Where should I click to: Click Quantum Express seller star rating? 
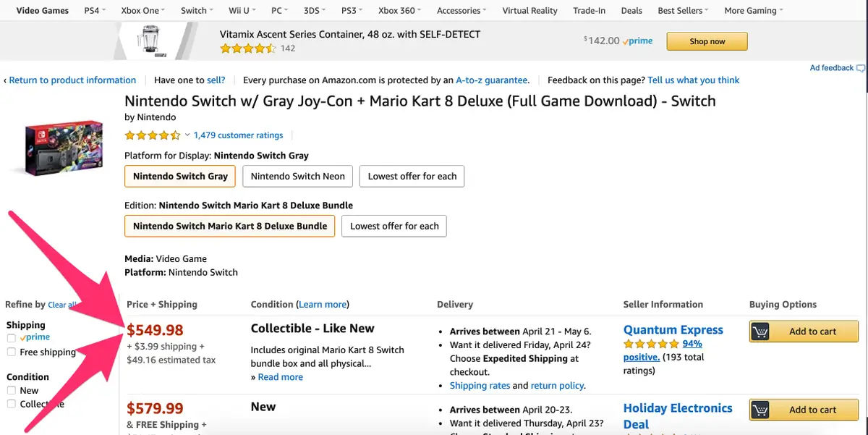651,344
